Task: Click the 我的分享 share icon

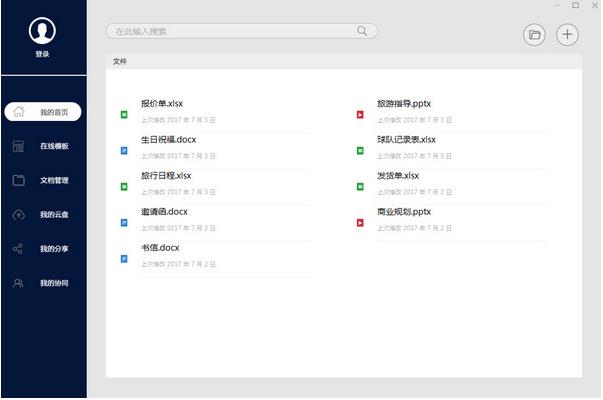Action: pyautogui.click(x=18, y=249)
